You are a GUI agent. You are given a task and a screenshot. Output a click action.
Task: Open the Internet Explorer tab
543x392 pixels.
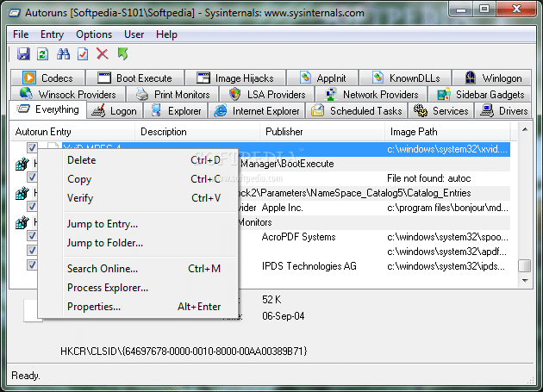(x=256, y=111)
